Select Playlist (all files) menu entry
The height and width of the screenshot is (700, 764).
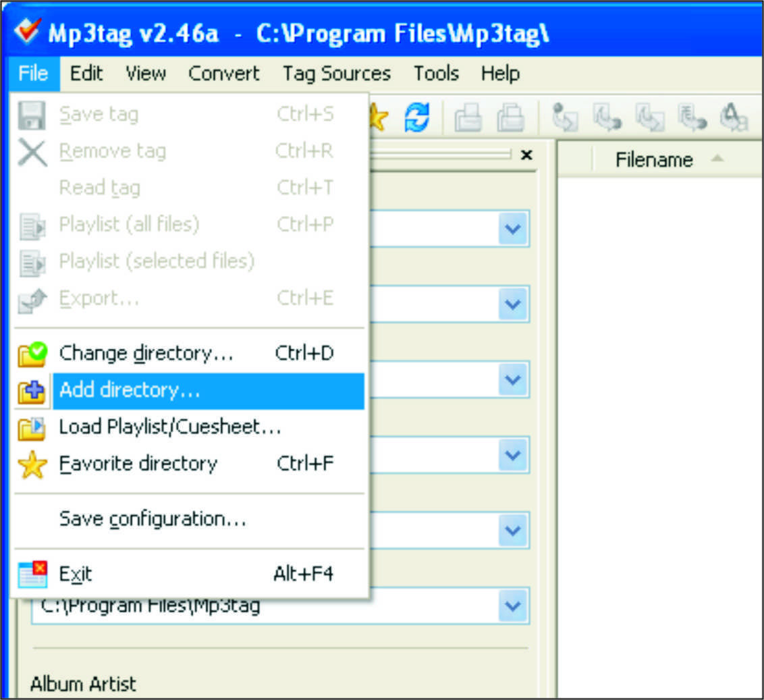(x=190, y=225)
